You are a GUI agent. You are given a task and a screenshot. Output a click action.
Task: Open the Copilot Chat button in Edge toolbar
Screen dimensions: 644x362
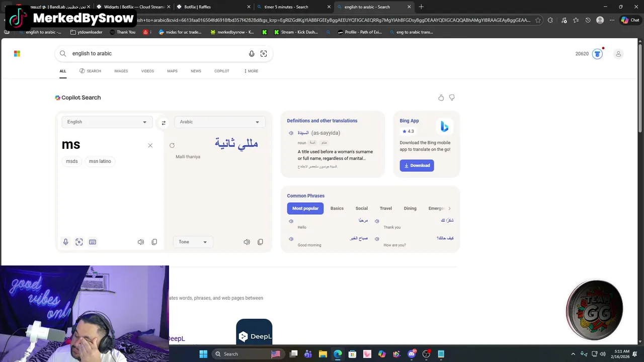[x=630, y=20]
